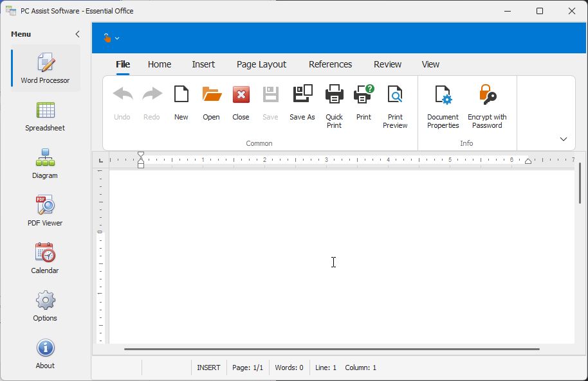Switch to the References tab

[x=330, y=64]
